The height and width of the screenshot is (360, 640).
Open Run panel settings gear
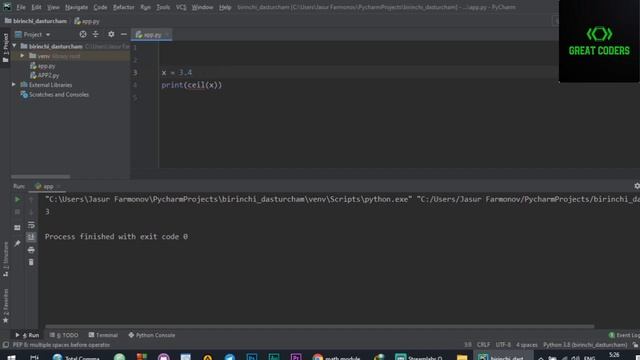(636, 186)
